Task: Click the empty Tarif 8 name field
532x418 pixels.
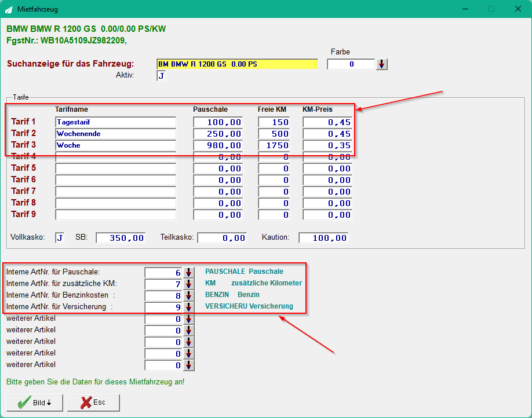Action: 116,203
